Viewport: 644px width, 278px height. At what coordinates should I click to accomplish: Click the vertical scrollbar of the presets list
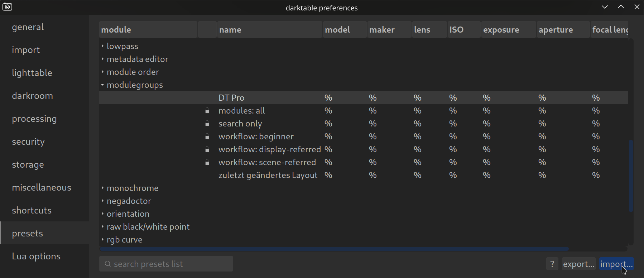631,176
